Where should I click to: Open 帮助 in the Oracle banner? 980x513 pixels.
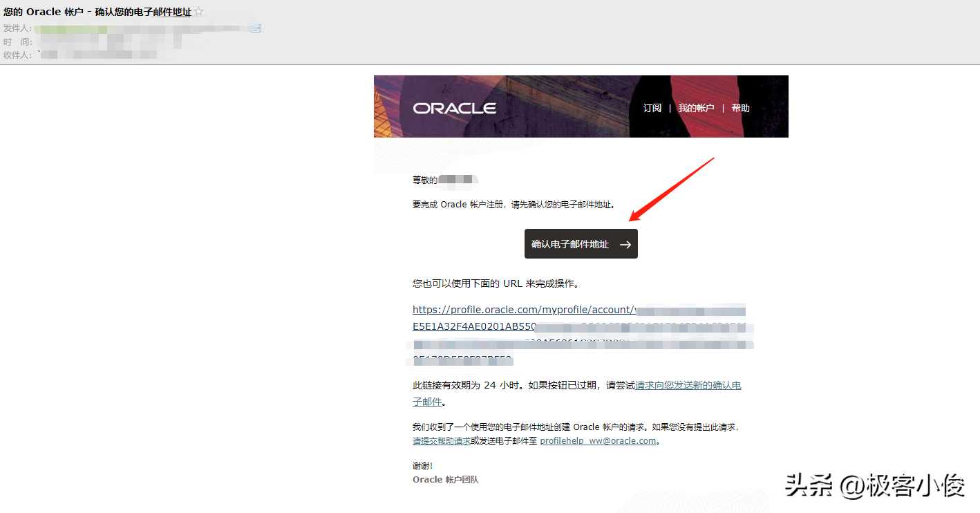740,108
